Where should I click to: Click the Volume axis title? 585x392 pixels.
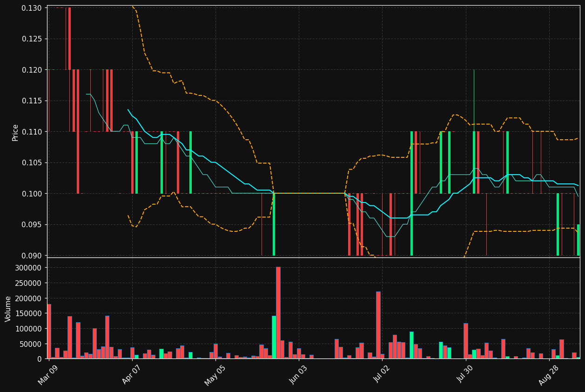8,309
